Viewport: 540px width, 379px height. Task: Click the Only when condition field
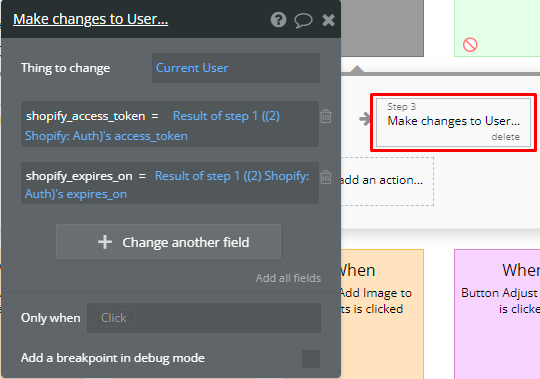tap(204, 318)
